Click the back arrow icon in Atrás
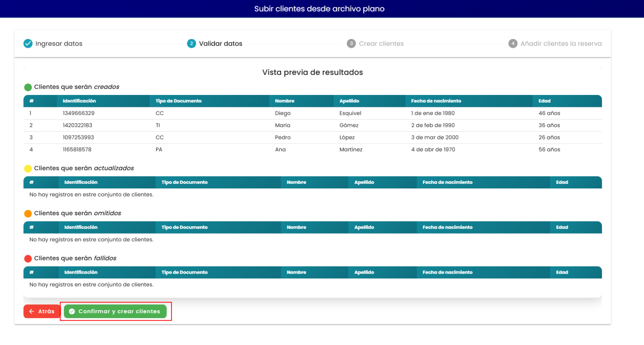The height and width of the screenshot is (345, 644). 32,312
